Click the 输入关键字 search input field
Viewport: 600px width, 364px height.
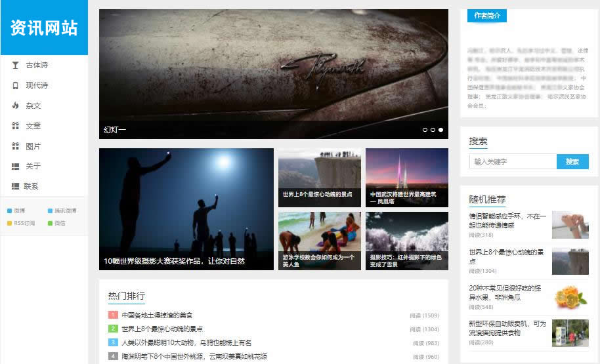pyautogui.click(x=513, y=161)
